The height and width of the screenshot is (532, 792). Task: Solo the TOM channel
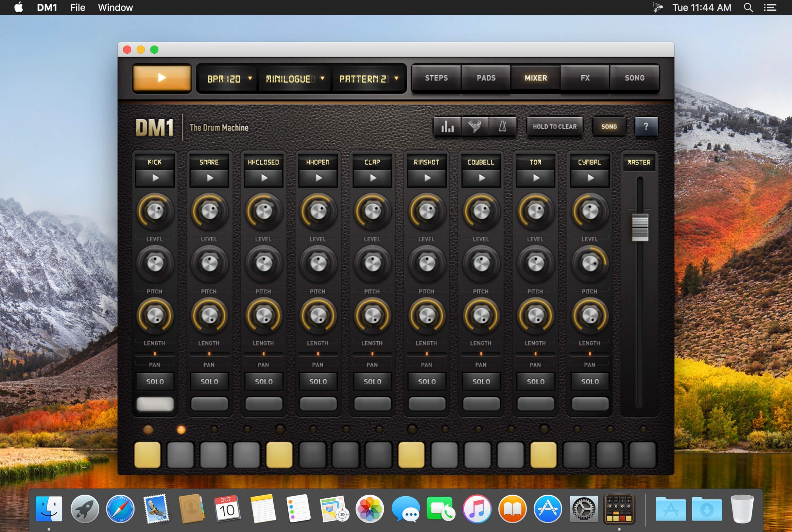(536, 382)
